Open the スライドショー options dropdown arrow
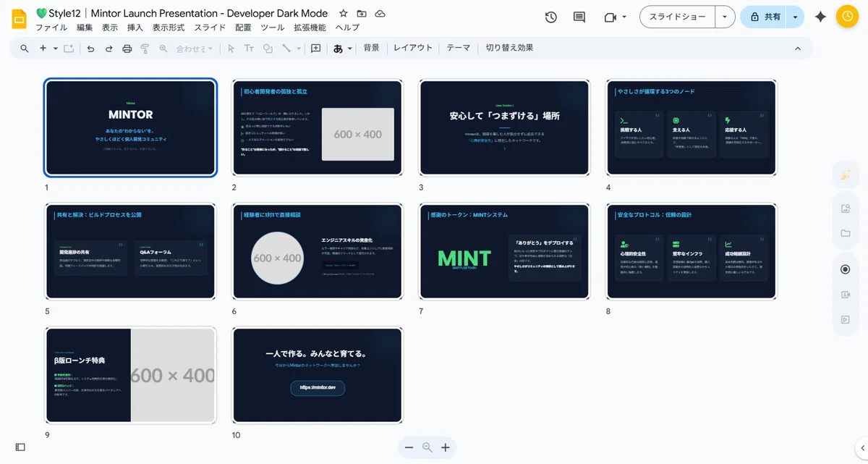 click(x=725, y=17)
